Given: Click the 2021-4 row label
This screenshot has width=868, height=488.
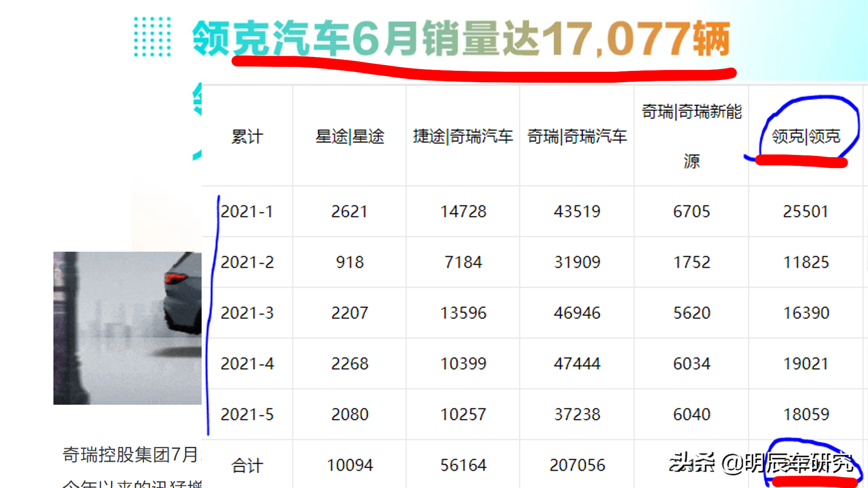Looking at the screenshot, I should pyautogui.click(x=247, y=364).
